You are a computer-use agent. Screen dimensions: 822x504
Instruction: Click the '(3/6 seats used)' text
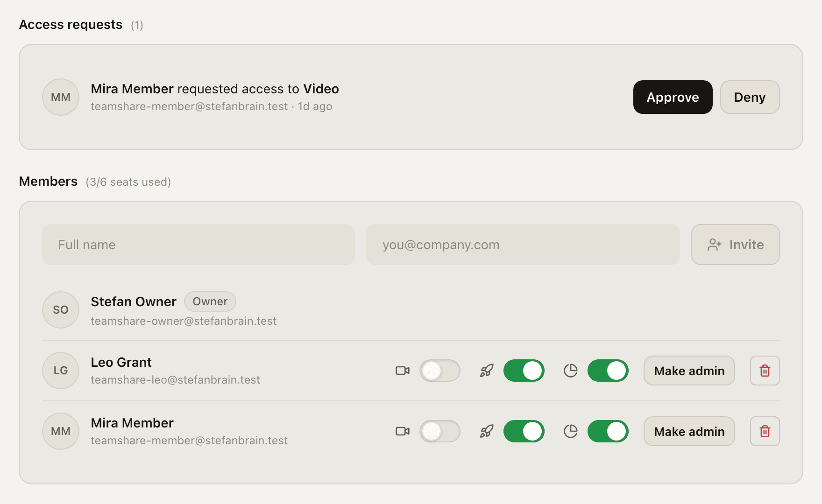pos(128,182)
